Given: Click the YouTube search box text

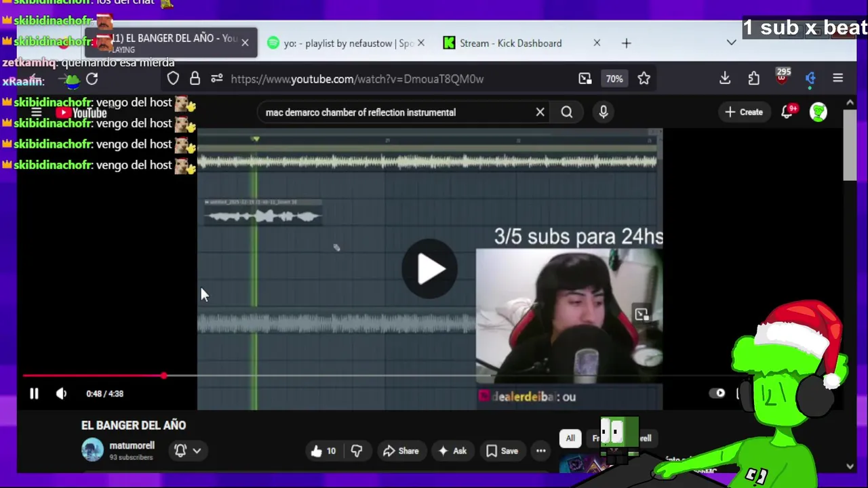Looking at the screenshot, I should (361, 113).
